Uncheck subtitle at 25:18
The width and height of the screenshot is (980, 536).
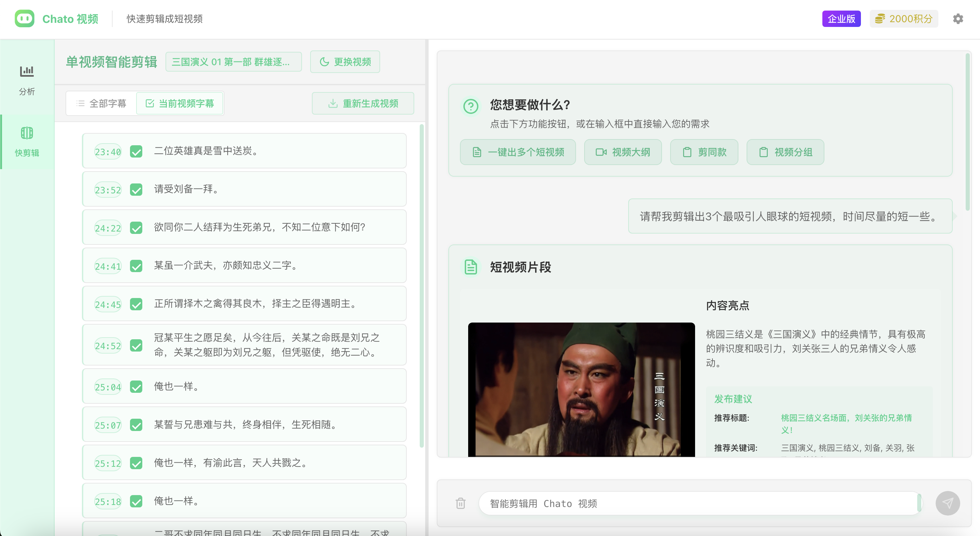[x=136, y=501]
